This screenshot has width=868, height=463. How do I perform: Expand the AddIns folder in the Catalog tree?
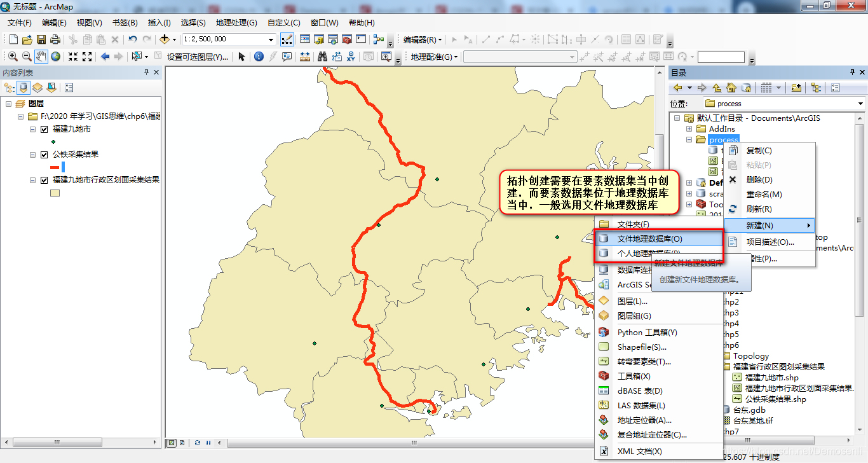point(689,128)
